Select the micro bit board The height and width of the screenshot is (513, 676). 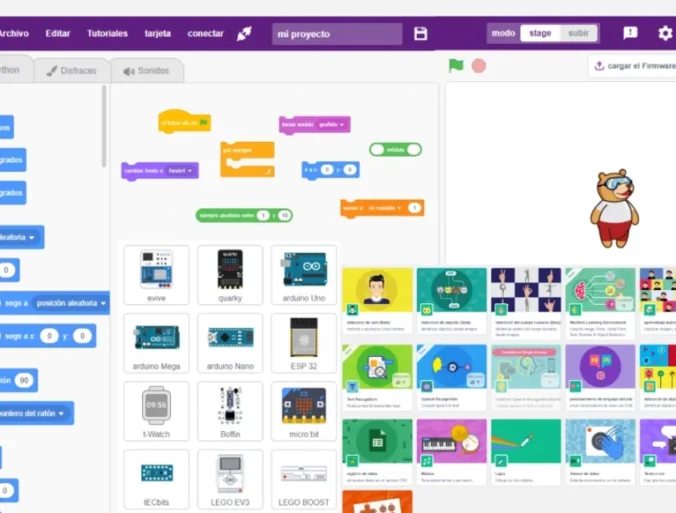[304, 411]
